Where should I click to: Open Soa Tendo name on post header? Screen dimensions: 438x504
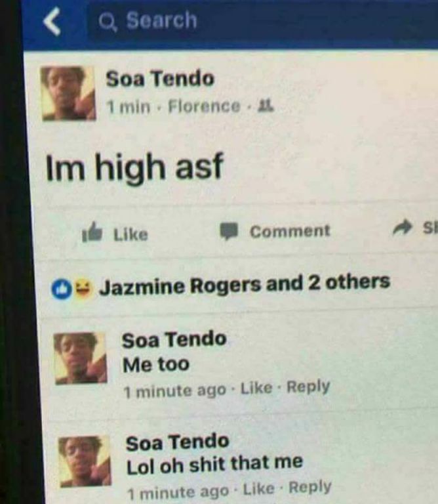tap(160, 79)
